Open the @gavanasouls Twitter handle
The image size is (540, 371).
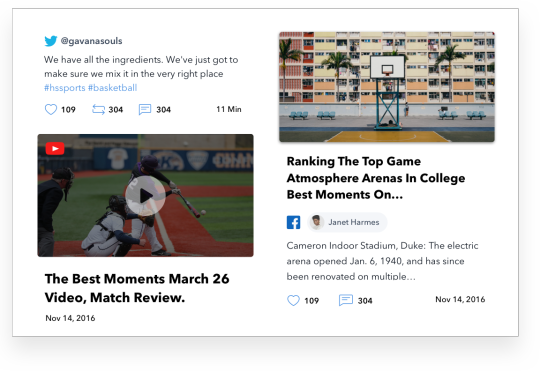click(92, 41)
